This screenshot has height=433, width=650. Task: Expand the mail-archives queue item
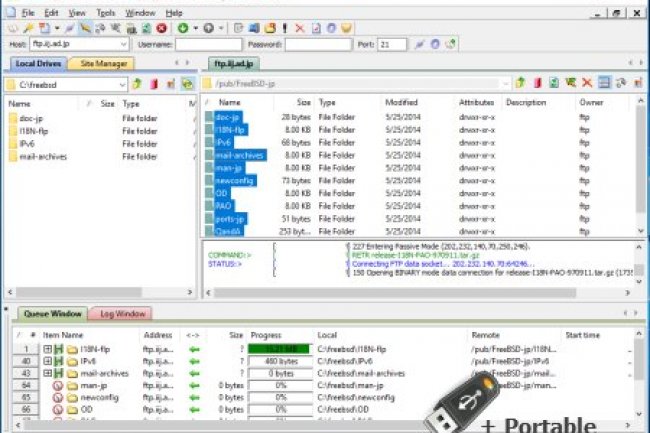coord(47,373)
